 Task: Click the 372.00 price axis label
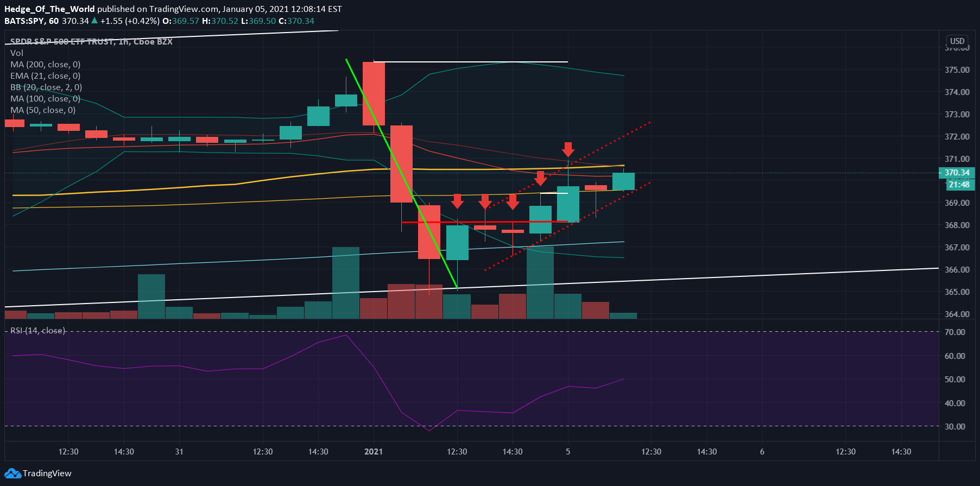point(957,136)
